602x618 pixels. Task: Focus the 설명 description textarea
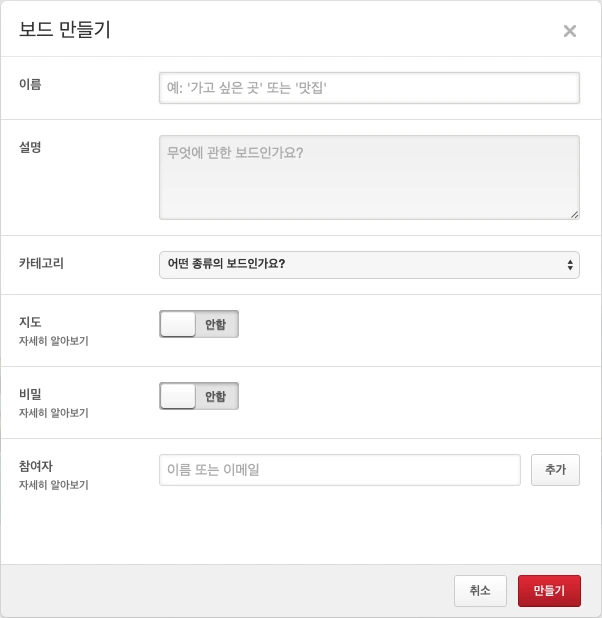pyautogui.click(x=369, y=177)
